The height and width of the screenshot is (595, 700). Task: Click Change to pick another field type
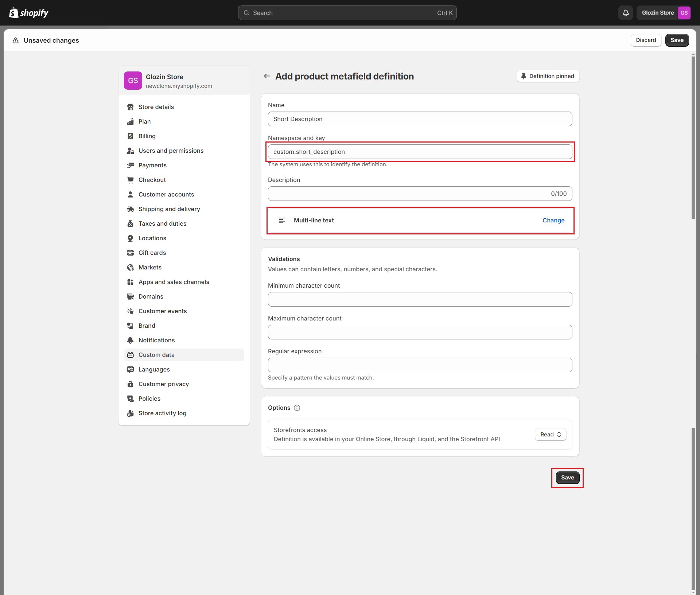[x=553, y=220]
